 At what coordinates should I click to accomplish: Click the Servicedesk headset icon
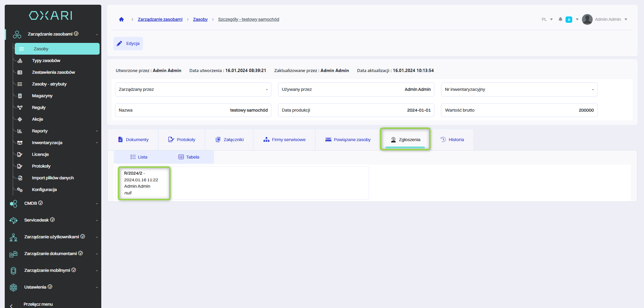pyautogui.click(x=13, y=221)
